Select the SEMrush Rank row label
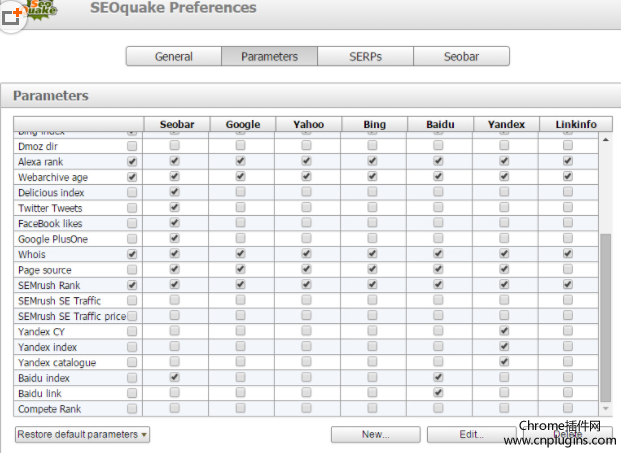The height and width of the screenshot is (453, 621). [49, 286]
